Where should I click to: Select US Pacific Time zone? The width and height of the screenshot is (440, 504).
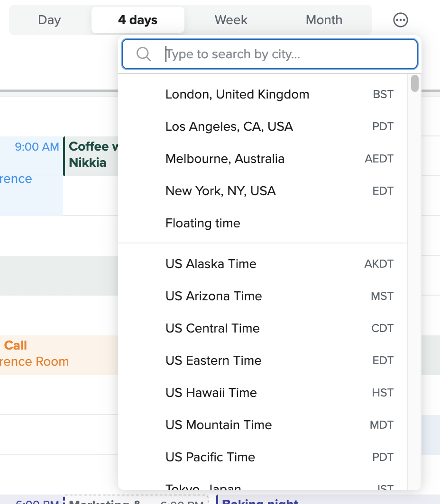(x=263, y=457)
